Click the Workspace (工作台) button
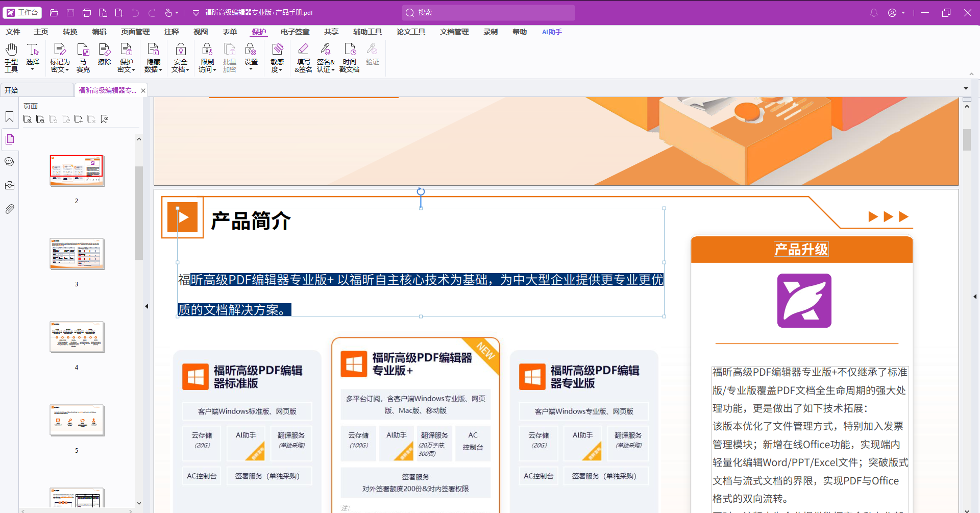980x513 pixels. (x=22, y=12)
